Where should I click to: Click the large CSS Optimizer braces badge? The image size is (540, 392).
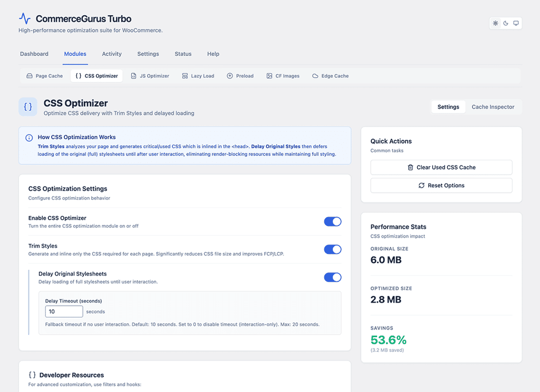28,106
